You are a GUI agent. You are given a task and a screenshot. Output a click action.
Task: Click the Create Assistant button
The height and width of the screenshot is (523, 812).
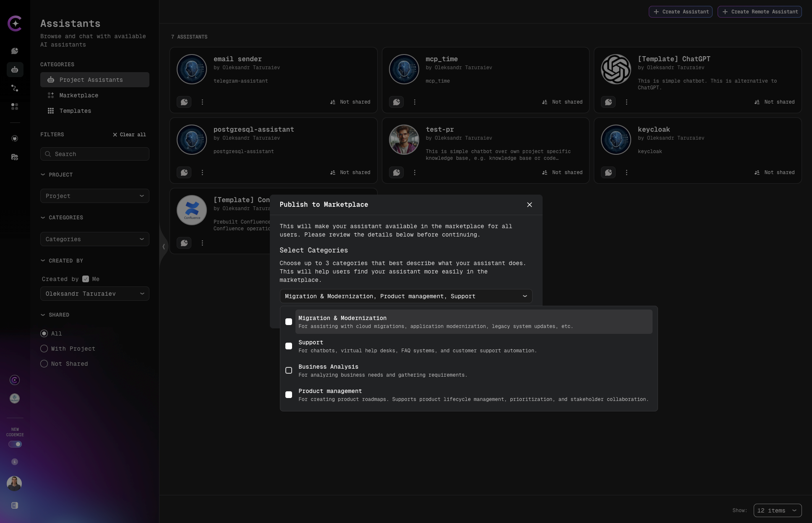tap(680, 12)
